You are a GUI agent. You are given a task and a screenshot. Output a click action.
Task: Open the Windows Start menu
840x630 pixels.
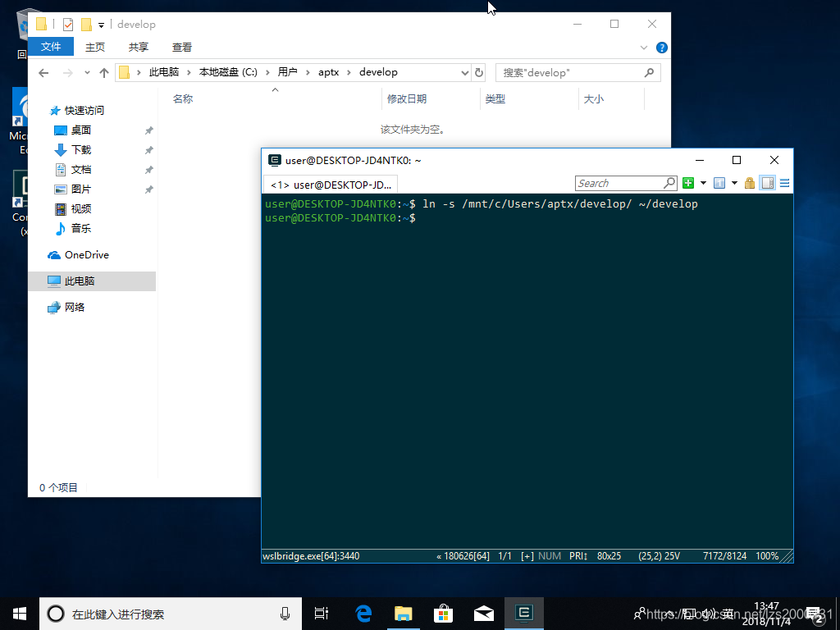coord(20,614)
